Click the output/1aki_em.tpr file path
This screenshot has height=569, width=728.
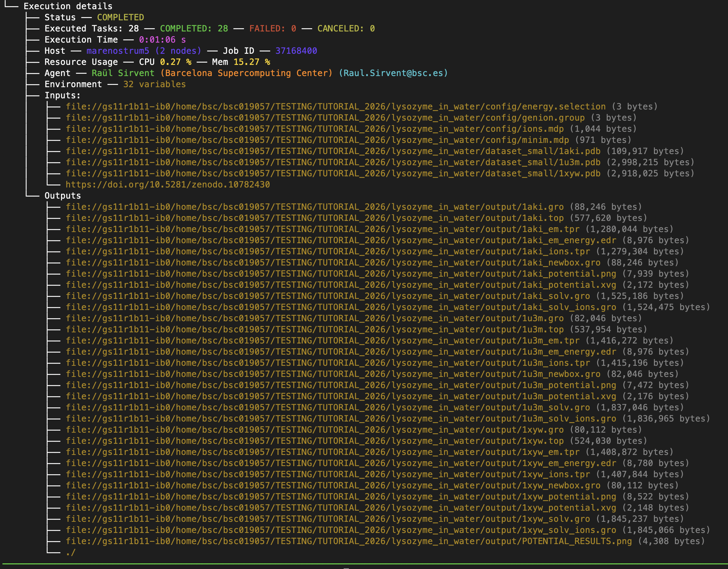(323, 229)
